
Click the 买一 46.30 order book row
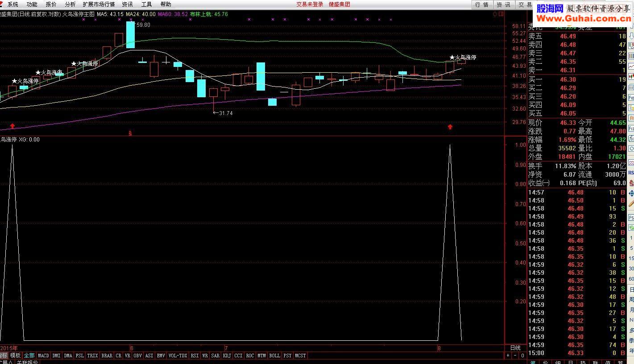577,79
